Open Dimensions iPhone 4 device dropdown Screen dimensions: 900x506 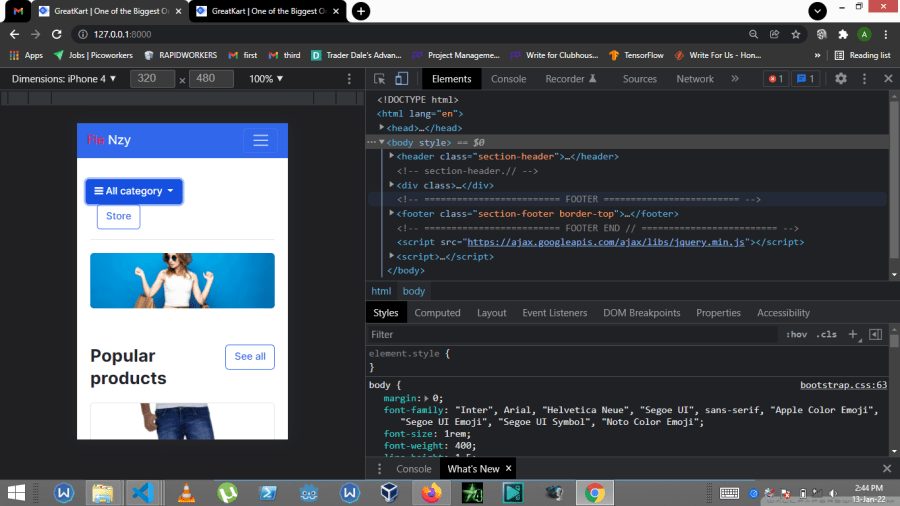[64, 79]
